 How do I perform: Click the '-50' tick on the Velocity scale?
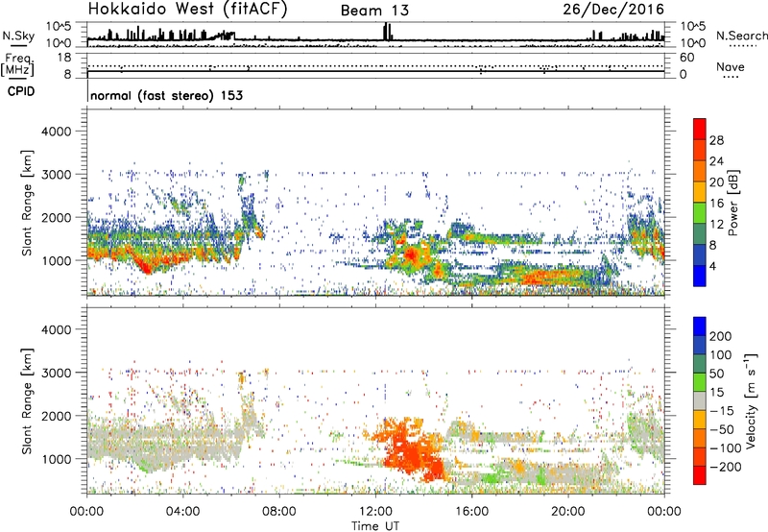[x=722, y=429]
